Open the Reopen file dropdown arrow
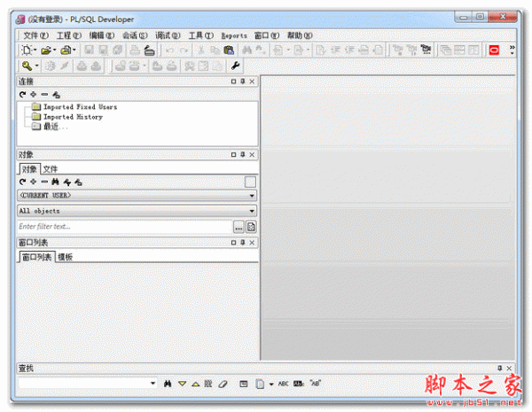532x412 pixels. click(74, 51)
